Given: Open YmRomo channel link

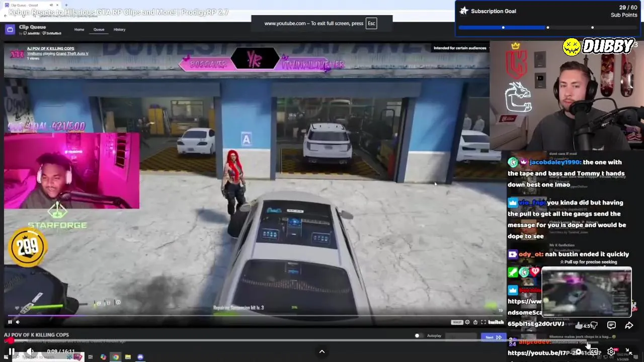Looking at the screenshot, I should point(34,54).
